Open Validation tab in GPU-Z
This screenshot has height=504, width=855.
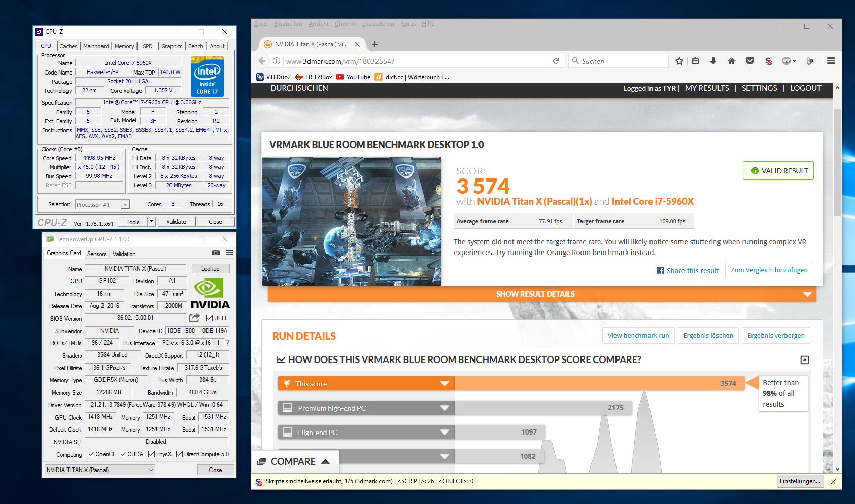[x=124, y=254]
